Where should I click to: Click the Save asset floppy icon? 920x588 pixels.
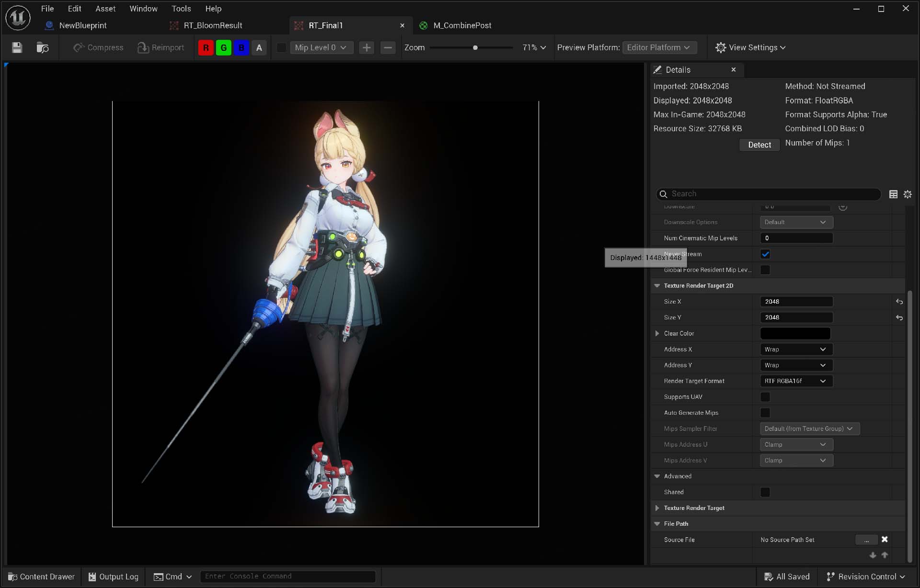click(17, 47)
